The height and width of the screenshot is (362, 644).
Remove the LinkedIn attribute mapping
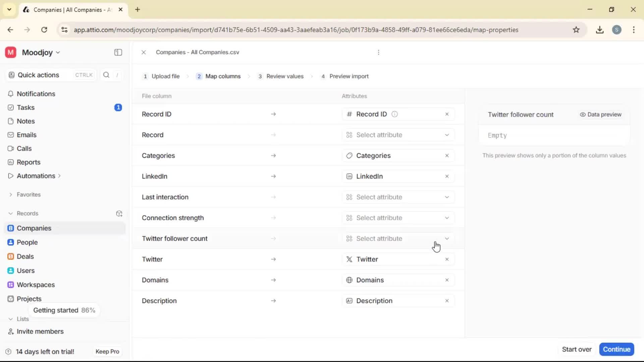click(x=447, y=176)
